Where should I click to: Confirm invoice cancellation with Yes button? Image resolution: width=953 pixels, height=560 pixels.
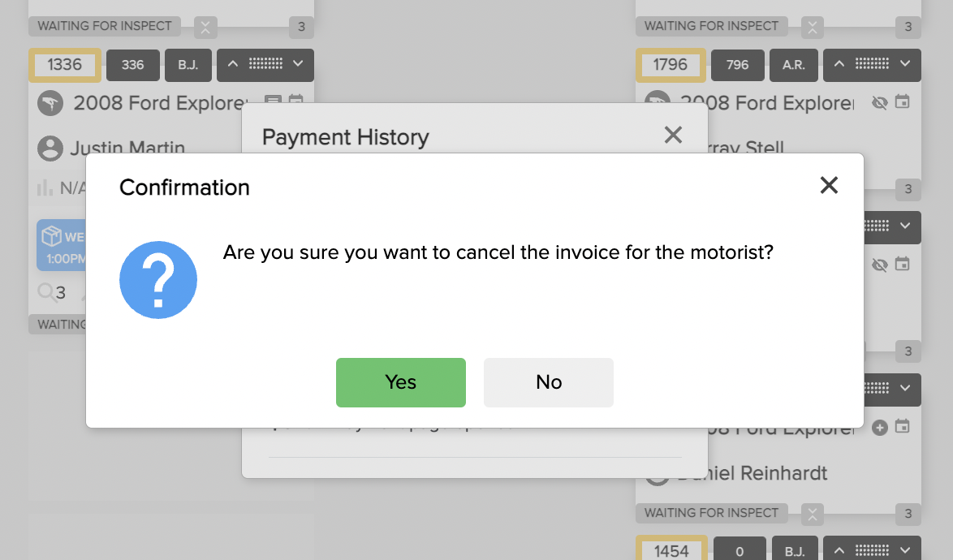(x=400, y=382)
